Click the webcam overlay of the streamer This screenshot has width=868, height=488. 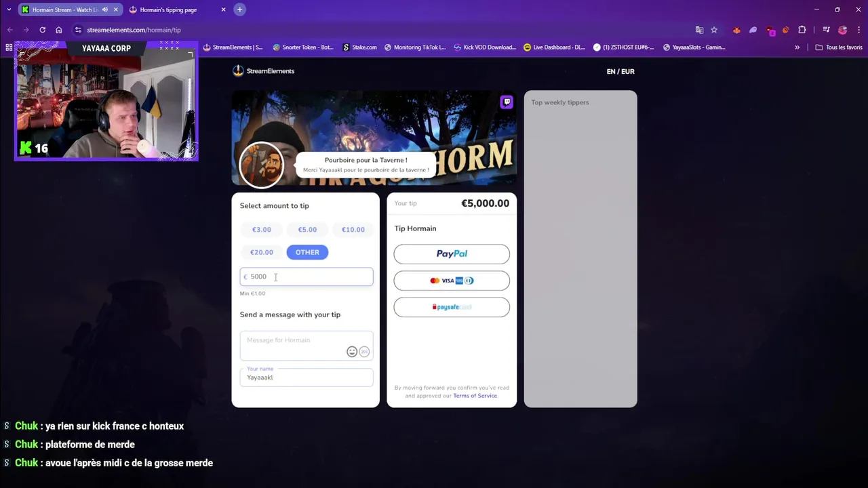click(x=106, y=102)
